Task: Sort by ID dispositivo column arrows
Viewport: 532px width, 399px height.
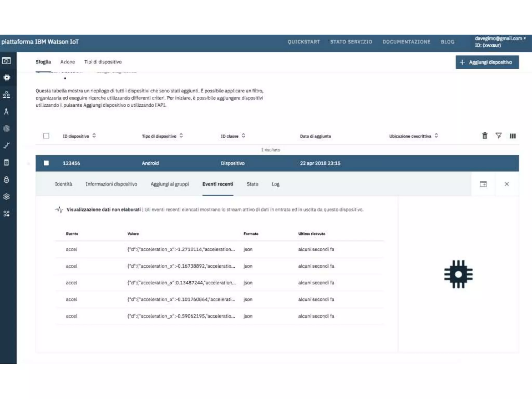Action: (x=94, y=136)
